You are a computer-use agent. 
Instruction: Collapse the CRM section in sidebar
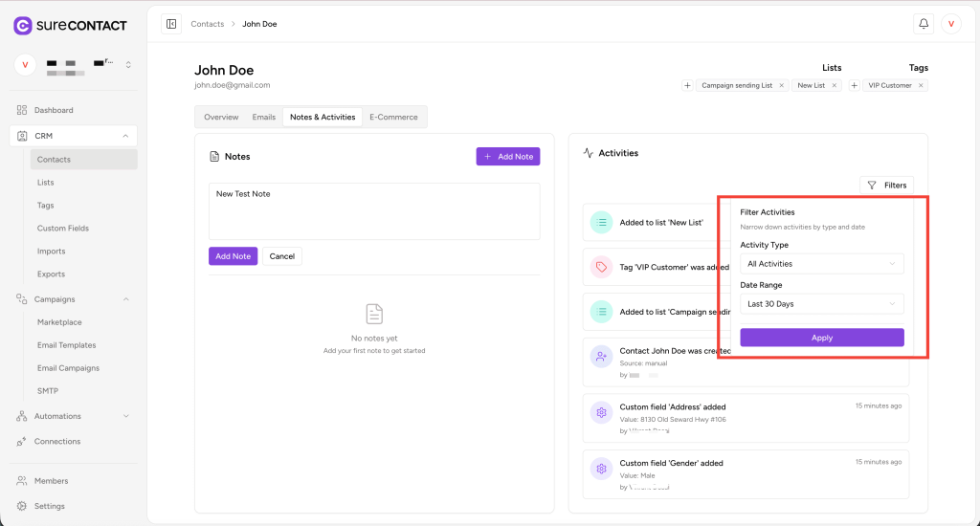tap(125, 136)
